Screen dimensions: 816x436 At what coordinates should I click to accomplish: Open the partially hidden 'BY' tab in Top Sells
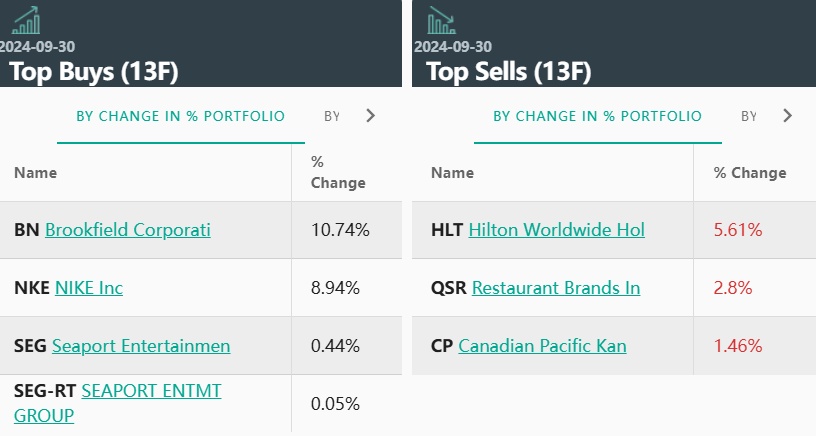(x=749, y=116)
